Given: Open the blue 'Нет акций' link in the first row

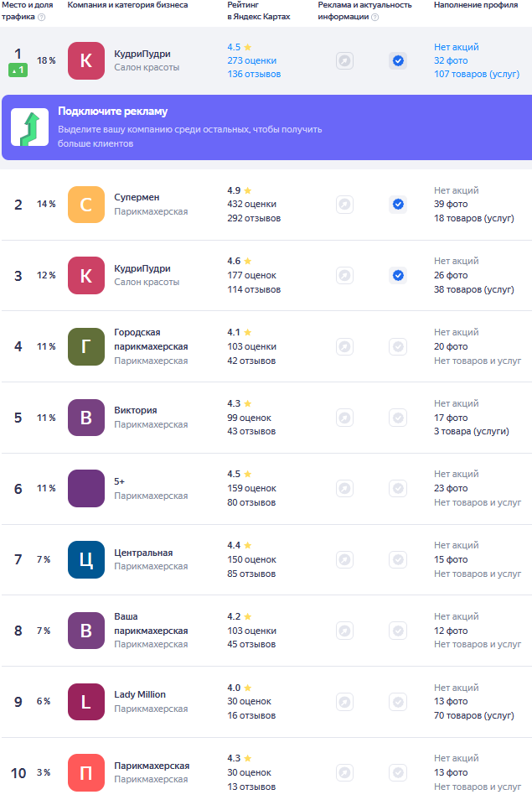Looking at the screenshot, I should click(456, 47).
